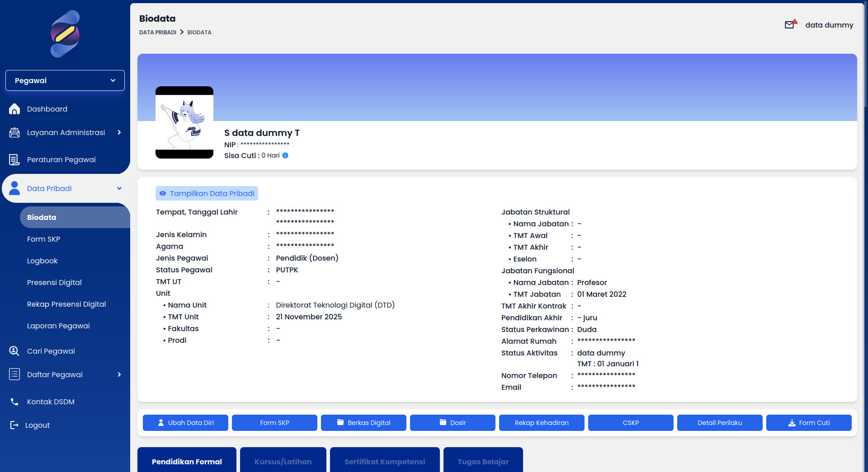The height and width of the screenshot is (472, 868).
Task: Click DATA PRIBADI breadcrumb link
Action: pos(158,32)
